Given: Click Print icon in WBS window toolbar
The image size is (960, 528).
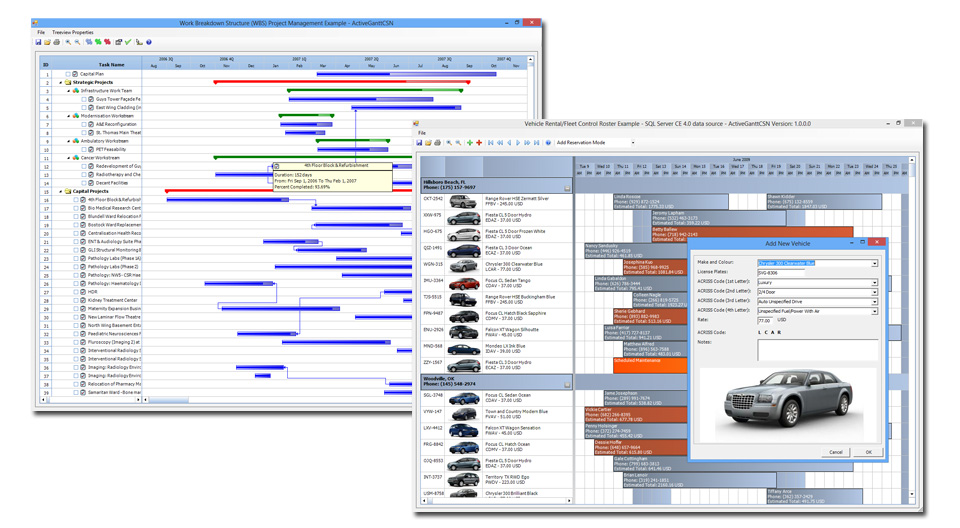Looking at the screenshot, I should click(56, 42).
